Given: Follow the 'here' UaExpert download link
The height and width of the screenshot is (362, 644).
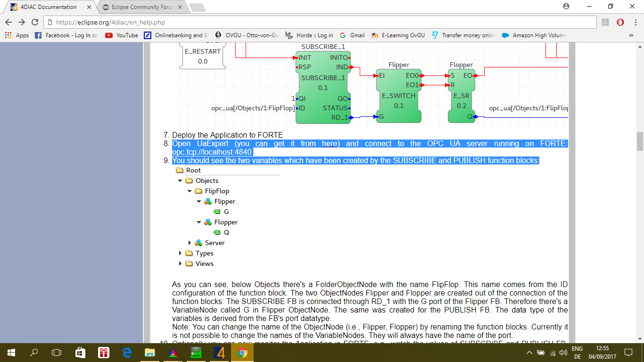Looking at the screenshot, I should coord(330,144).
